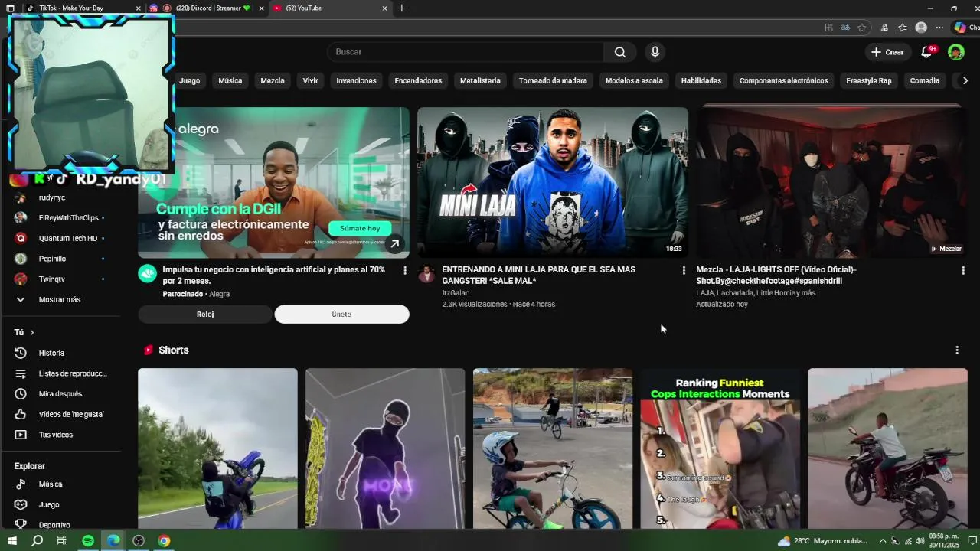The image size is (980, 551).
Task: Click the Reloj button under the ad
Action: click(205, 315)
